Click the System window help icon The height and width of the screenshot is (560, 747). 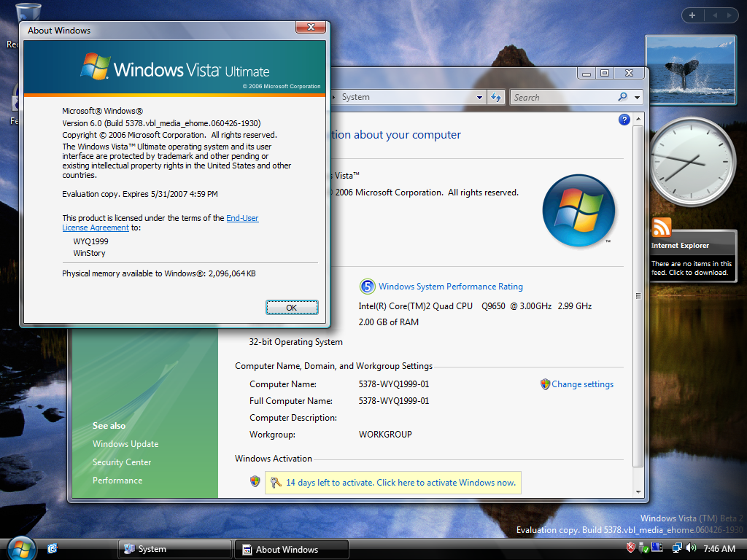click(x=624, y=120)
